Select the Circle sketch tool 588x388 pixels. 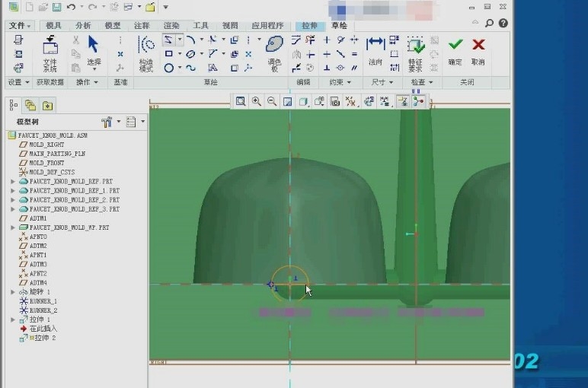click(x=169, y=68)
